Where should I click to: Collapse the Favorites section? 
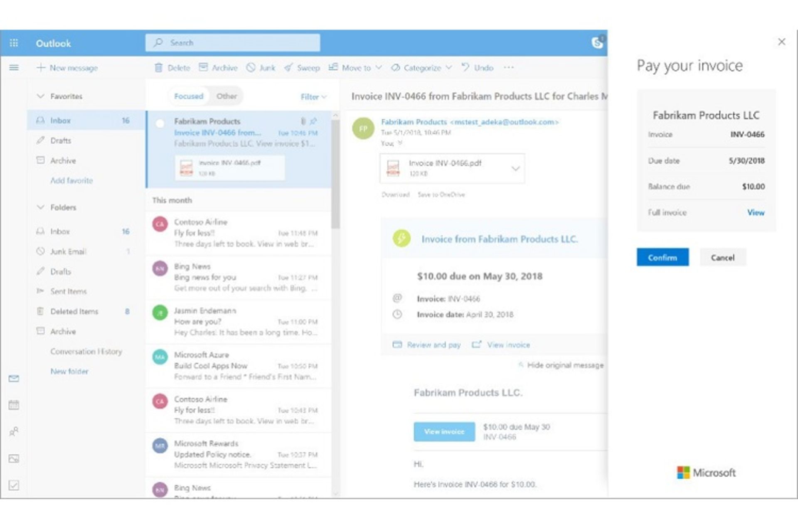coord(41,96)
